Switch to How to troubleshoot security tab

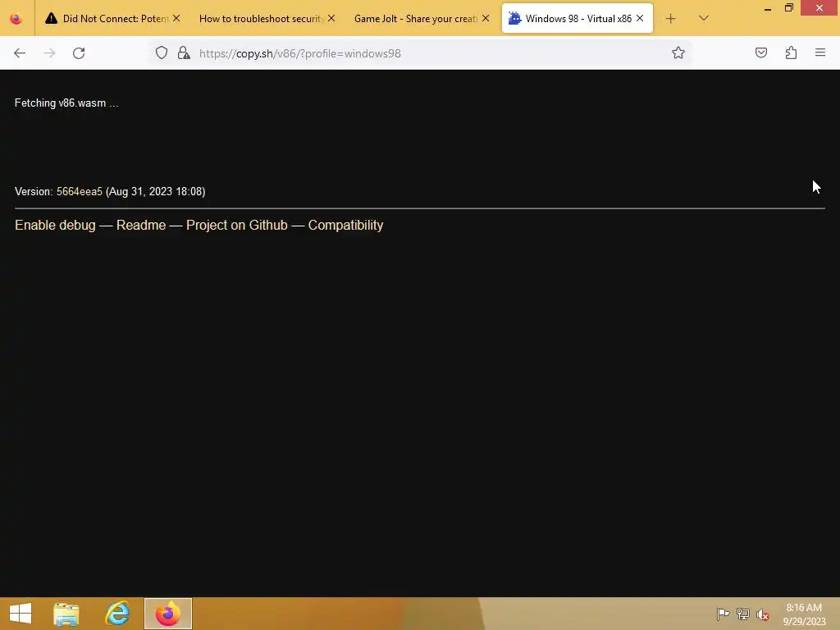click(267, 18)
